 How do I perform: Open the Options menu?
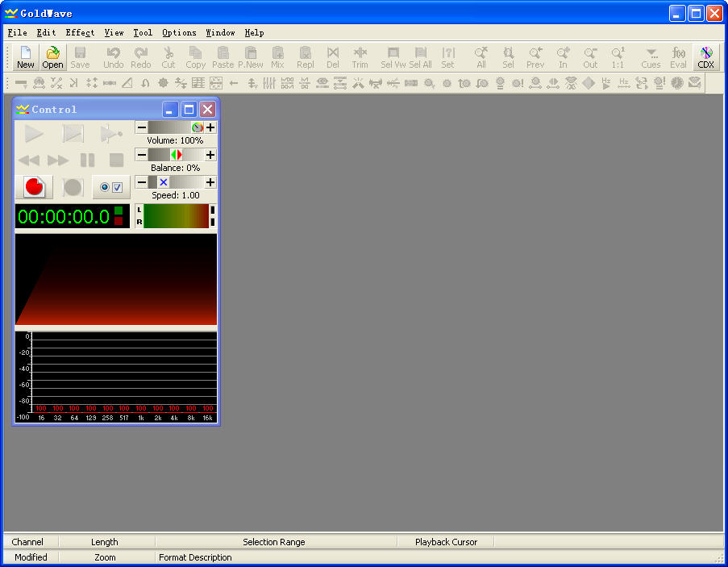(179, 33)
